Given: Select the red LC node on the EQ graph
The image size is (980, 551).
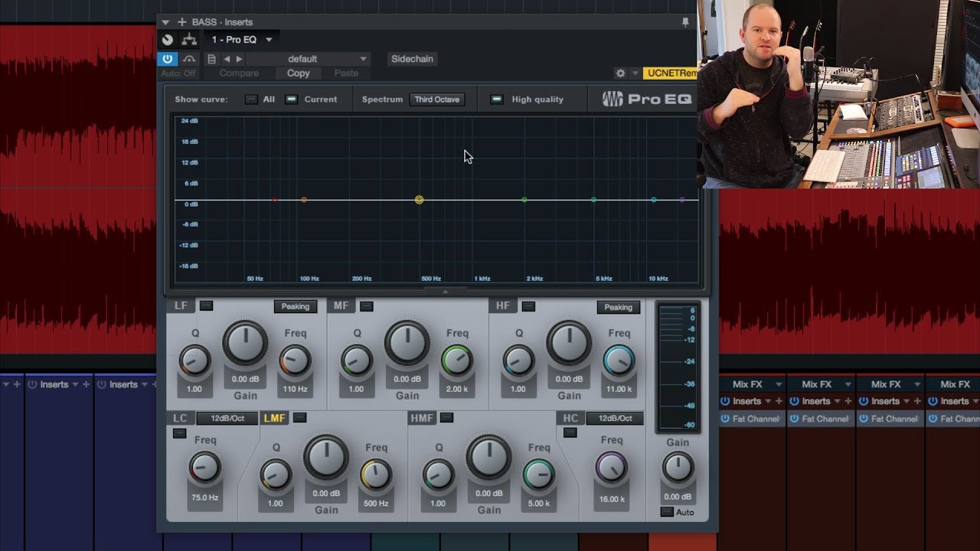Looking at the screenshot, I should tap(275, 200).
